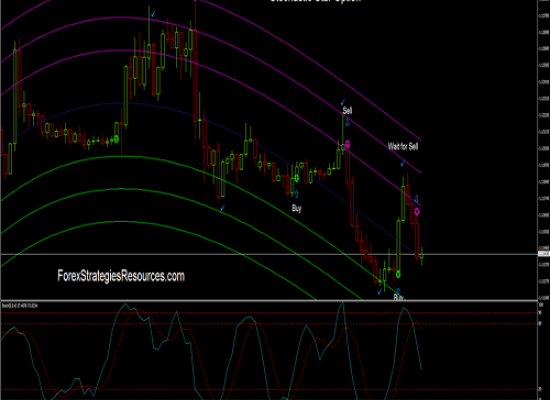Image resolution: width=550 pixels, height=400 pixels.
Task: Click the blue checkmark beneath the Wait for Sell text
Action: 403,163
